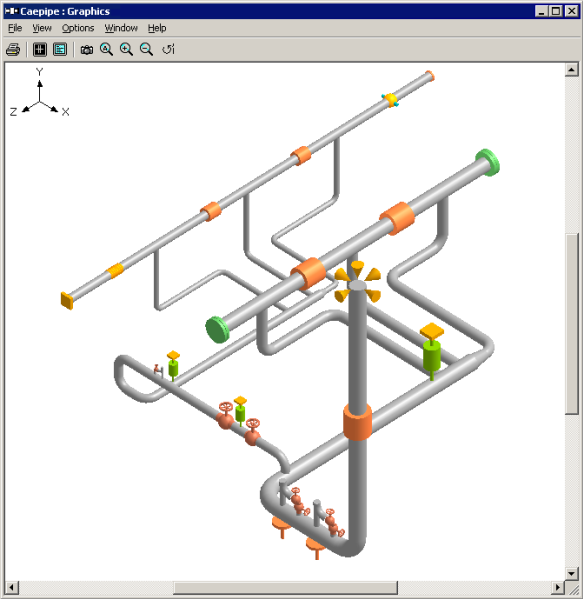Viewport: 584px width, 600px height.
Task: Click the Zoom In magnifier icon
Action: click(126, 49)
